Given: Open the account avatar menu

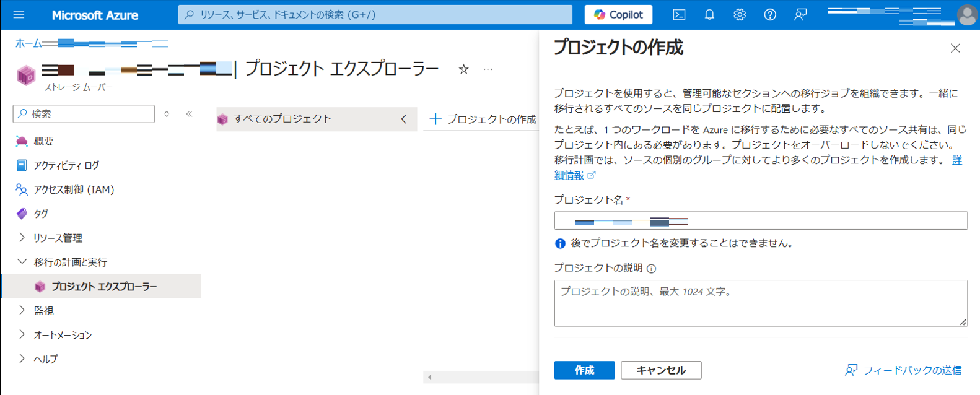Looking at the screenshot, I should point(966,14).
